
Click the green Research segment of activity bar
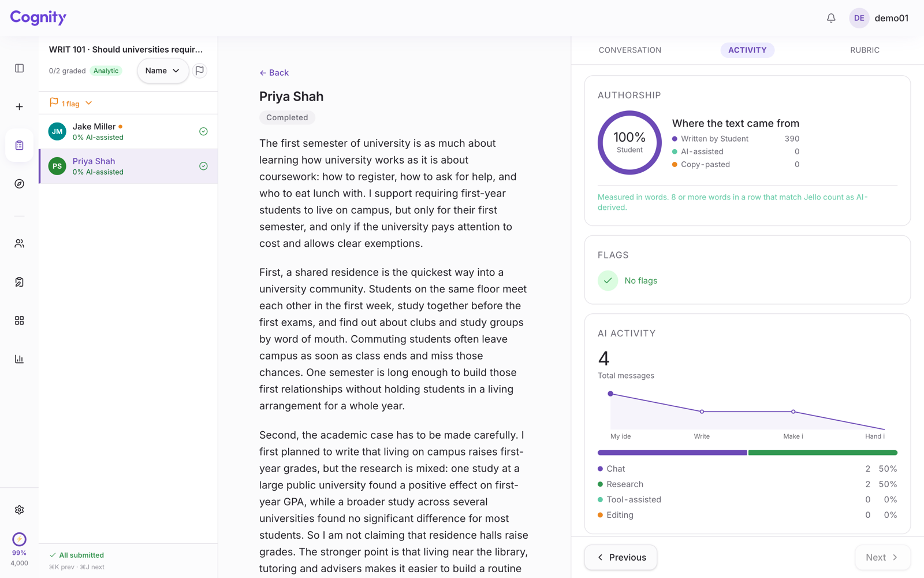point(823,453)
